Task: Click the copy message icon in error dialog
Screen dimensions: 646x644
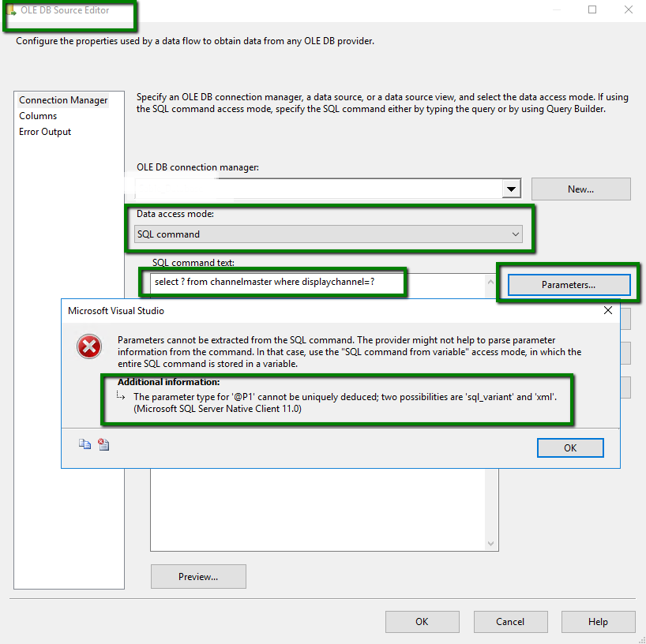Action: coord(85,444)
